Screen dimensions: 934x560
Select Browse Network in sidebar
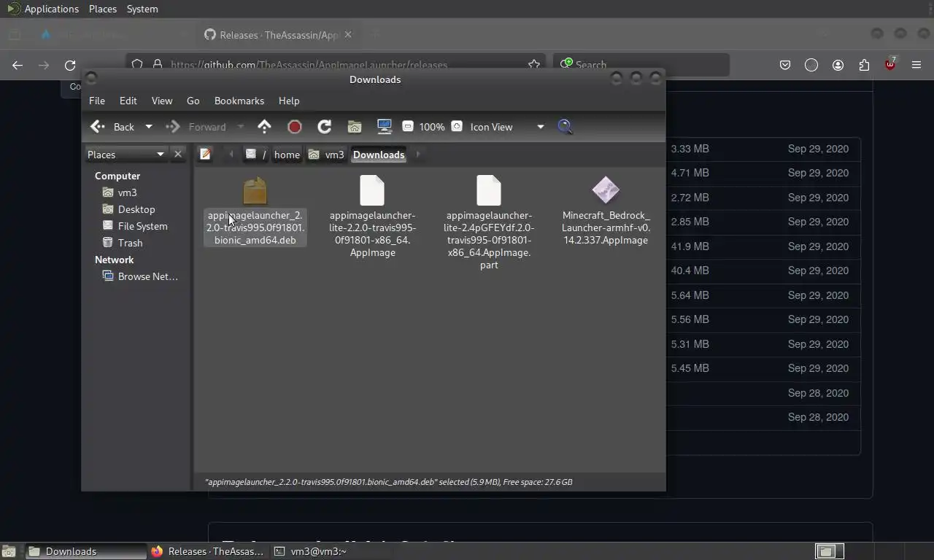(147, 276)
